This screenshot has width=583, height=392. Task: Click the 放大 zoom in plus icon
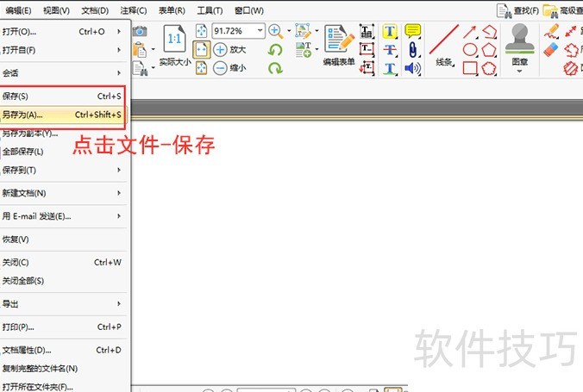point(220,50)
